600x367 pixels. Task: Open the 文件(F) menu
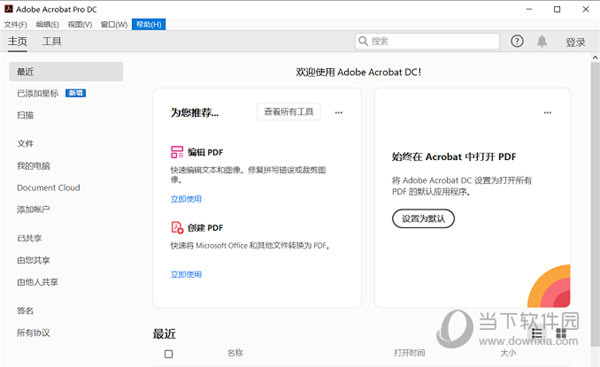16,24
